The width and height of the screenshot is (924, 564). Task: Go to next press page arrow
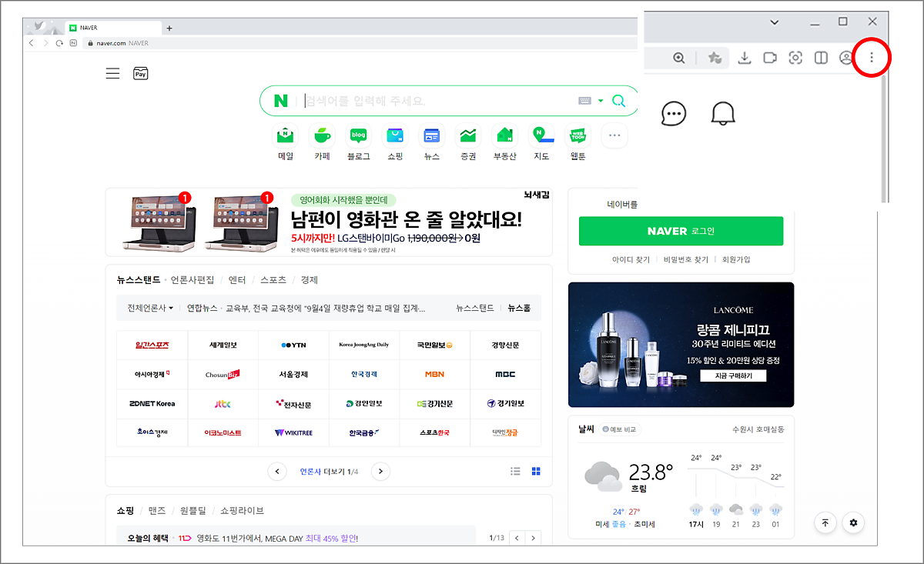click(380, 471)
